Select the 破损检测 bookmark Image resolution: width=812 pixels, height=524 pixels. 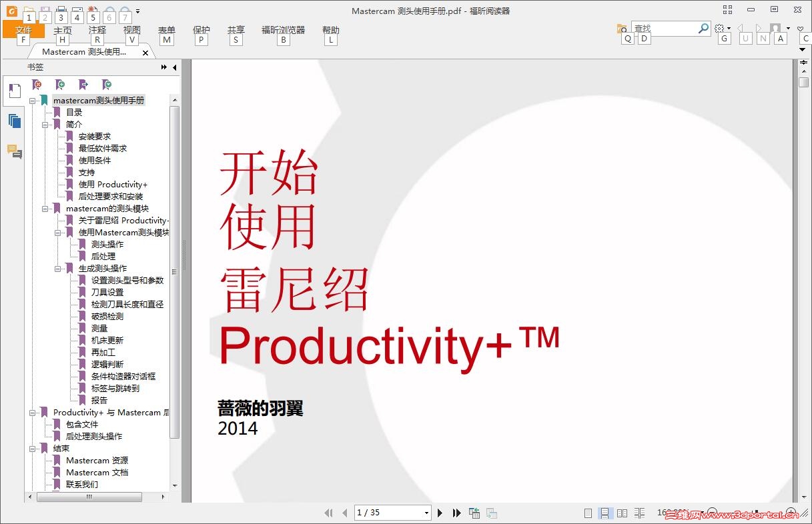(x=107, y=317)
